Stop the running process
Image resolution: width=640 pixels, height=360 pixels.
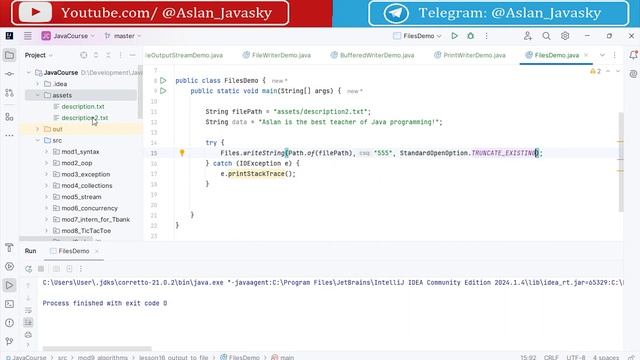[x=41, y=269]
